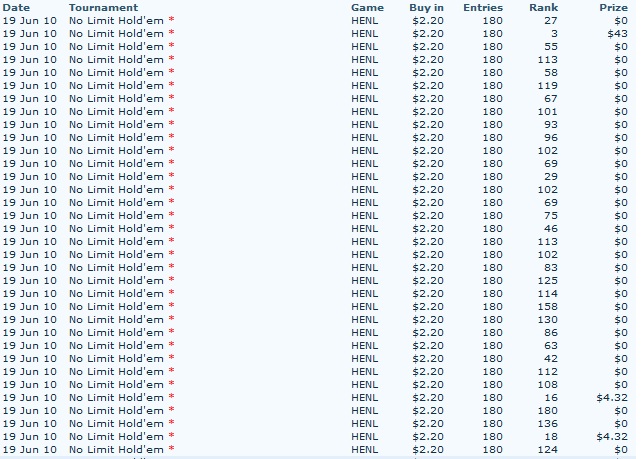Click the rank value 67
This screenshot has height=459, width=643.
pos(551,99)
